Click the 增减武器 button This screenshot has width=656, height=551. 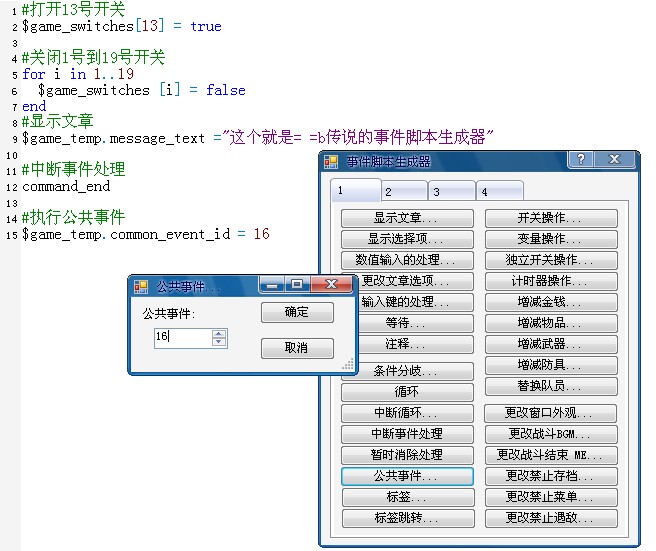click(551, 344)
